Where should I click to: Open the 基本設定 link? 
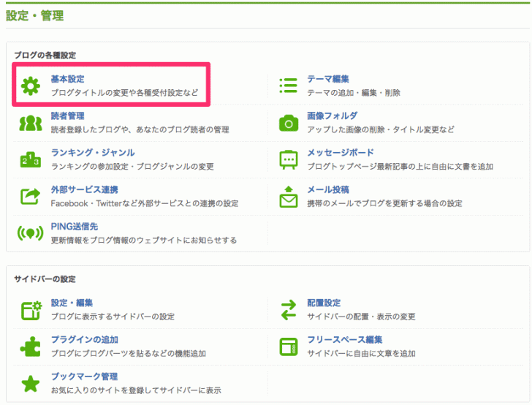(69, 79)
